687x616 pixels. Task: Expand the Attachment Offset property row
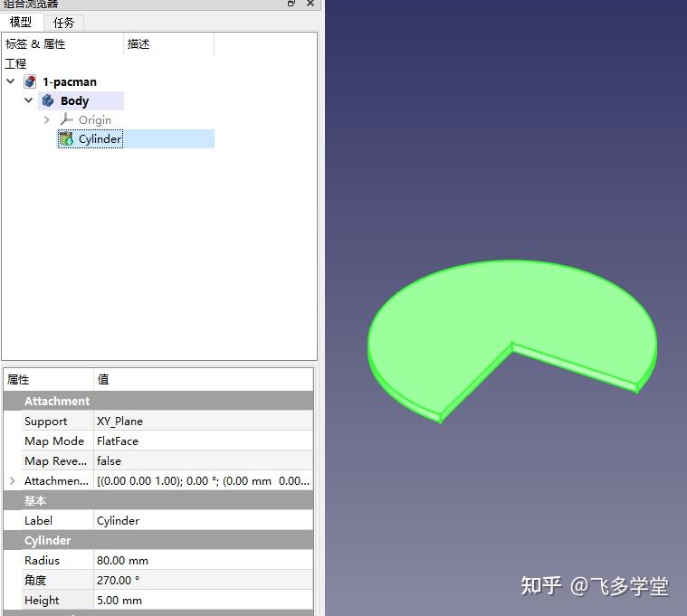click(x=13, y=480)
